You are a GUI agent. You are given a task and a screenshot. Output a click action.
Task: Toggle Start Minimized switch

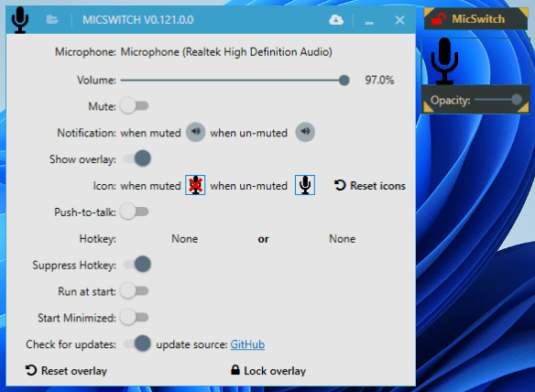[x=135, y=318]
